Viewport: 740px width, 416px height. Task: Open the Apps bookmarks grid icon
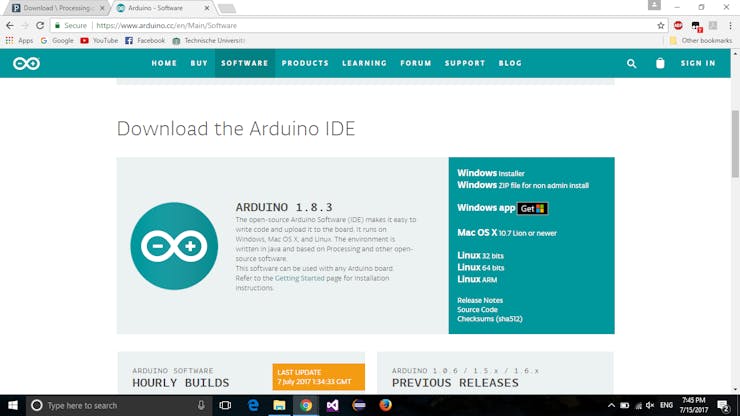pyautogui.click(x=9, y=41)
